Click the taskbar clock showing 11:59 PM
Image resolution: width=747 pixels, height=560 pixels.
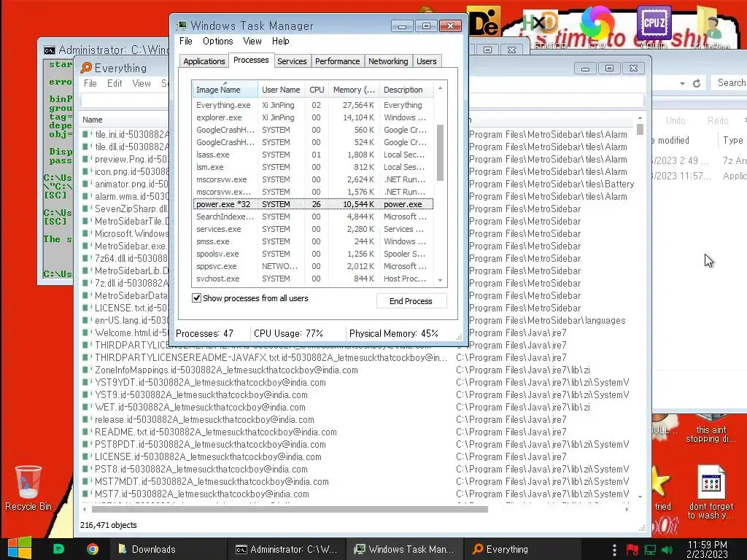(x=707, y=549)
